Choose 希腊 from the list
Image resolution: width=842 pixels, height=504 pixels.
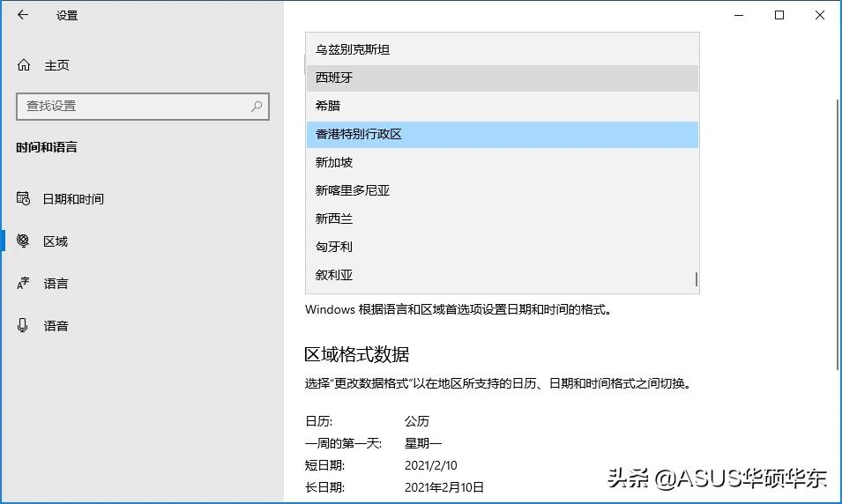click(x=502, y=107)
